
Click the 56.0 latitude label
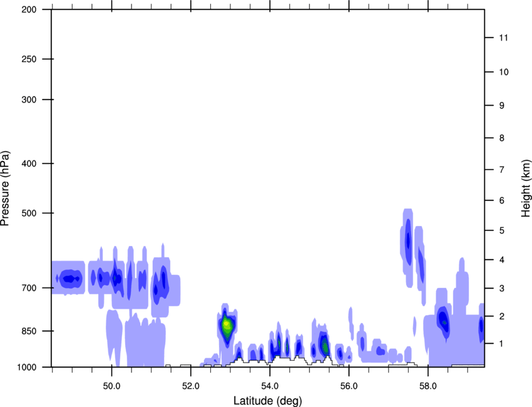[x=349, y=386]
